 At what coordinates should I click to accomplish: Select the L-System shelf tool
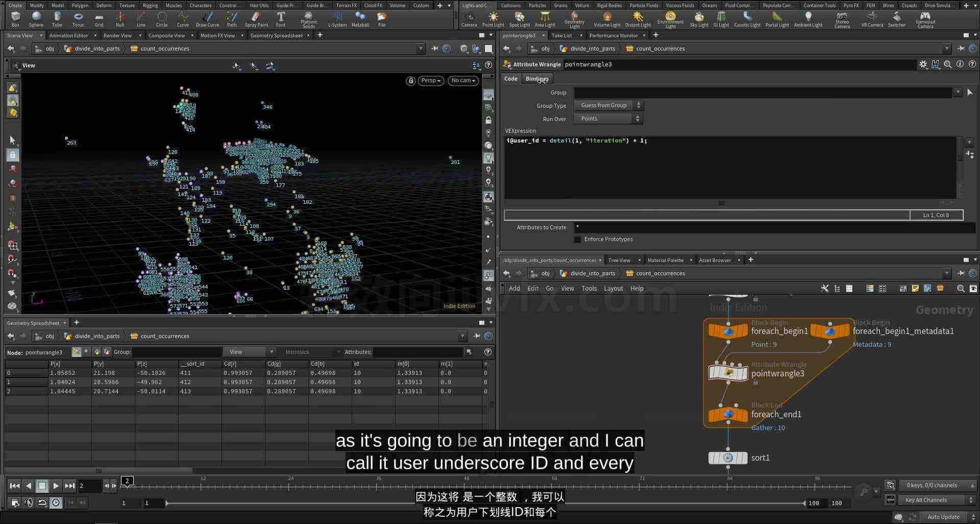click(x=337, y=19)
